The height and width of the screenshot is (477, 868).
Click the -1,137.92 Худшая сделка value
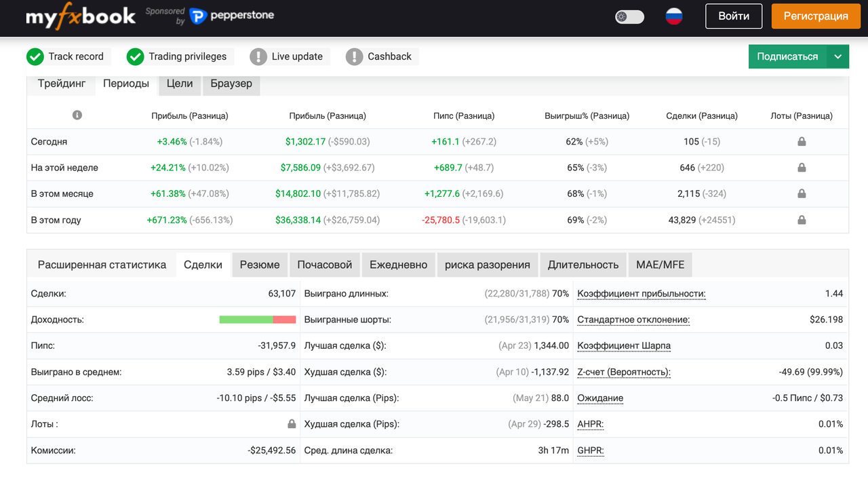[x=550, y=372]
